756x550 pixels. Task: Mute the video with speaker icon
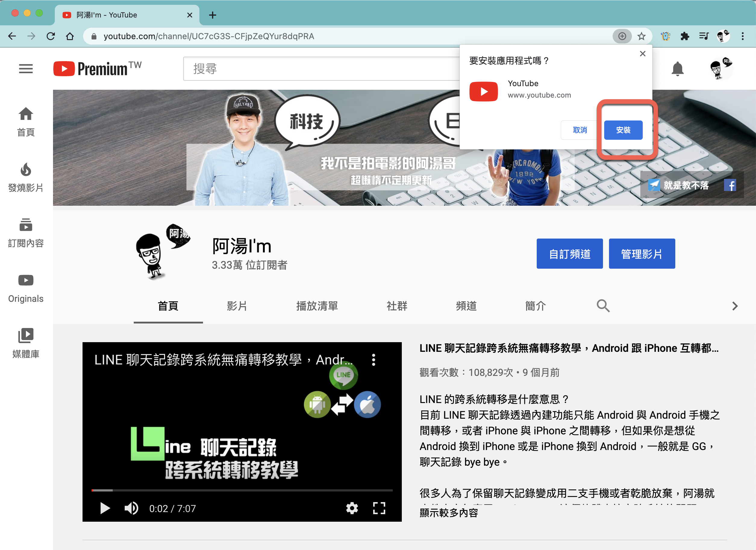point(131,508)
